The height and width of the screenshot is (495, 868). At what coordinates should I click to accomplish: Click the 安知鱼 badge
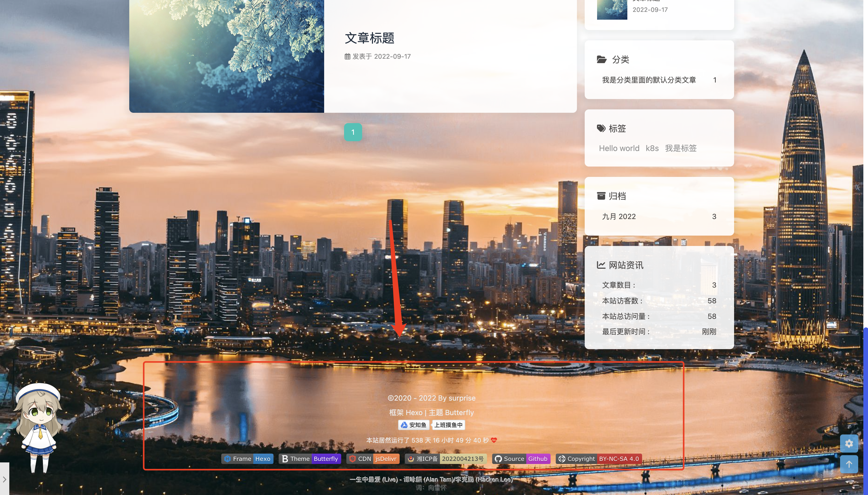click(413, 425)
